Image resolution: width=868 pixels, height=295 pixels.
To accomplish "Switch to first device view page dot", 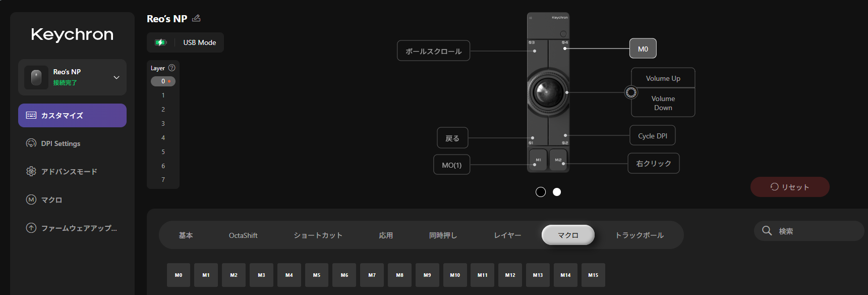I will tap(541, 192).
